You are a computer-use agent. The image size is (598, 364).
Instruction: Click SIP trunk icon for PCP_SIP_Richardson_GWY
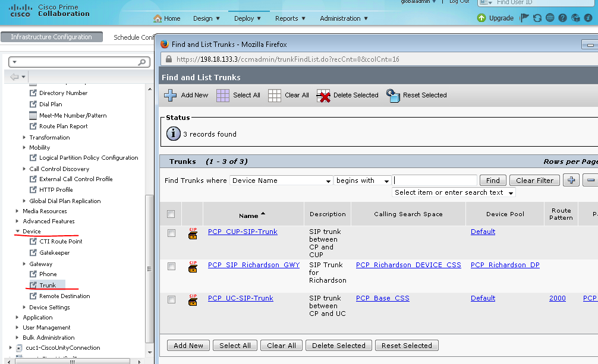pos(193,267)
